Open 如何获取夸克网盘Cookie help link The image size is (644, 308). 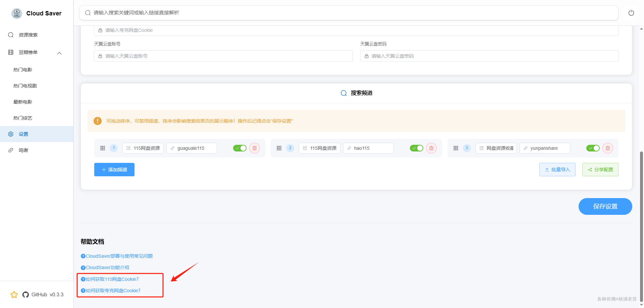(x=113, y=291)
